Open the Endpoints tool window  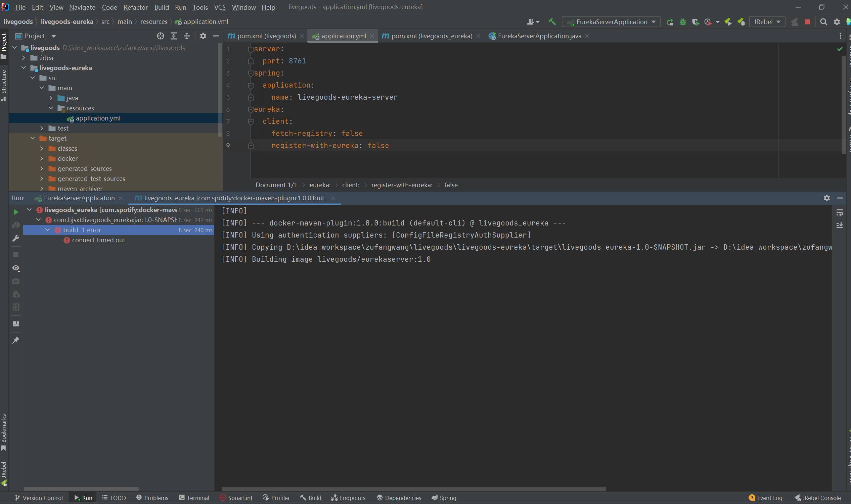348,498
